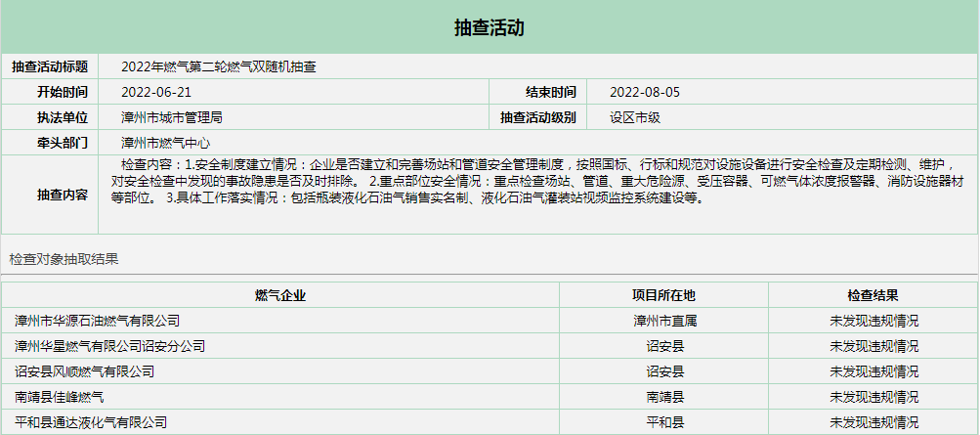Click the 检查对象抽取结果 section heading
This screenshot has height=435, width=980.
pos(64,260)
